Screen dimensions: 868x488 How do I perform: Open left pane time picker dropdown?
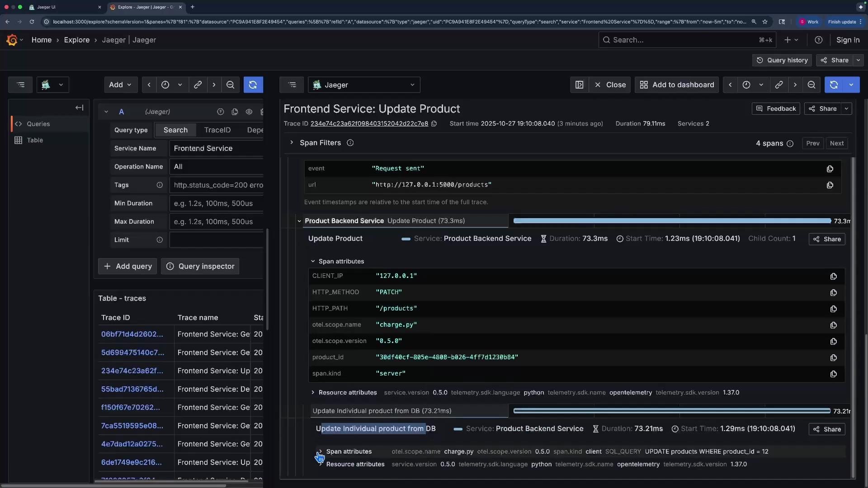172,84
